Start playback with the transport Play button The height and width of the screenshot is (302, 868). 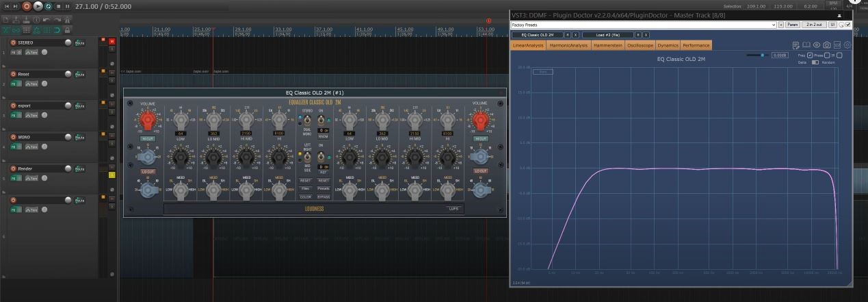click(x=38, y=6)
